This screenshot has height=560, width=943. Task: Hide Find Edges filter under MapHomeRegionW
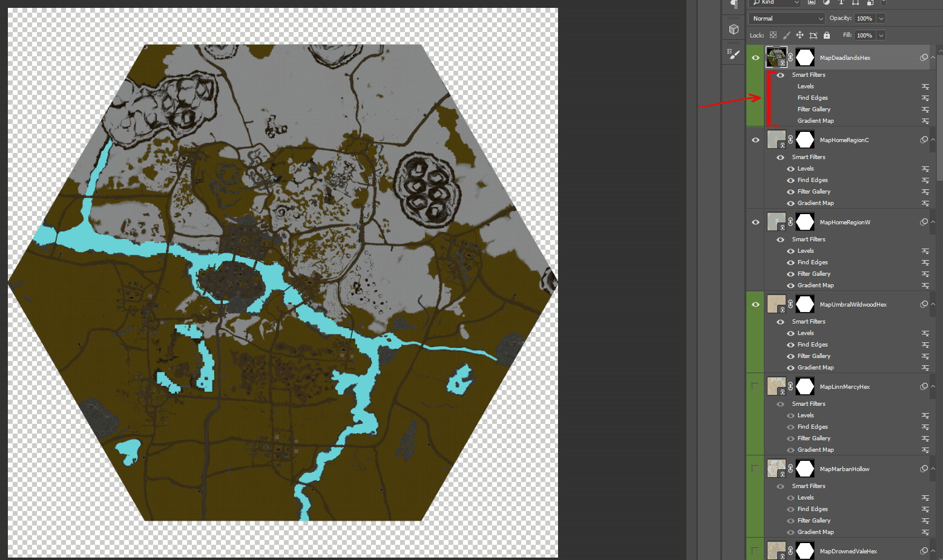pos(790,262)
